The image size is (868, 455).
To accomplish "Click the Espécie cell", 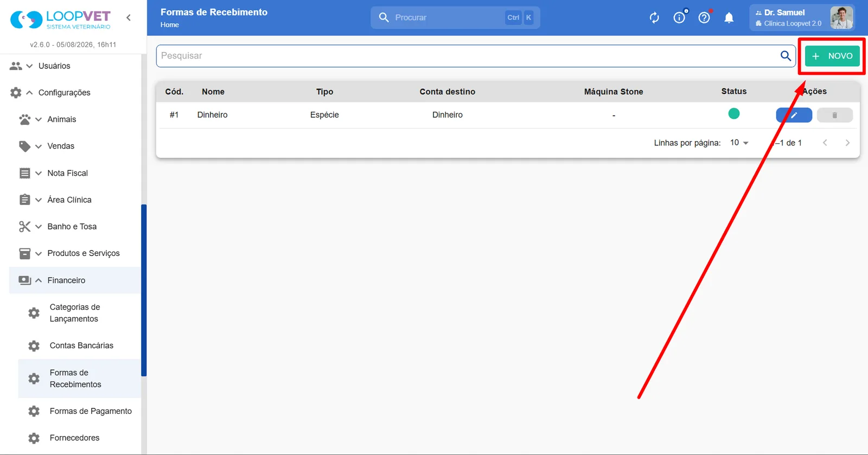I will tap(324, 115).
